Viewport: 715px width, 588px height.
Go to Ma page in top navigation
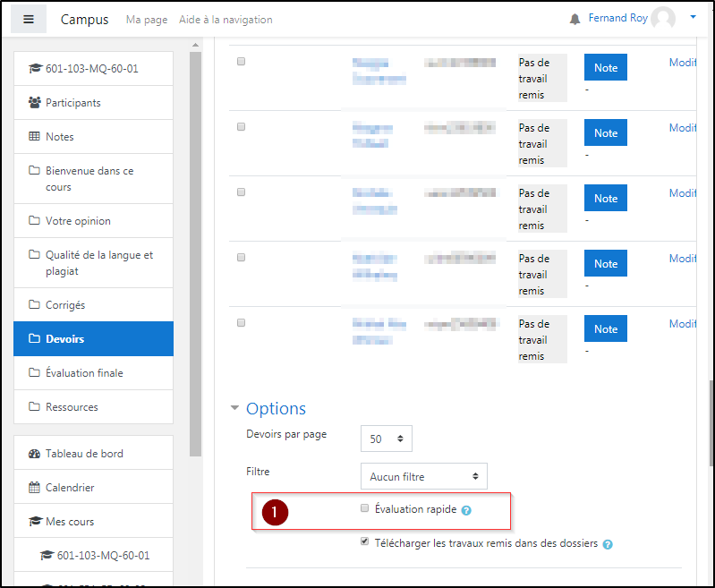click(147, 20)
